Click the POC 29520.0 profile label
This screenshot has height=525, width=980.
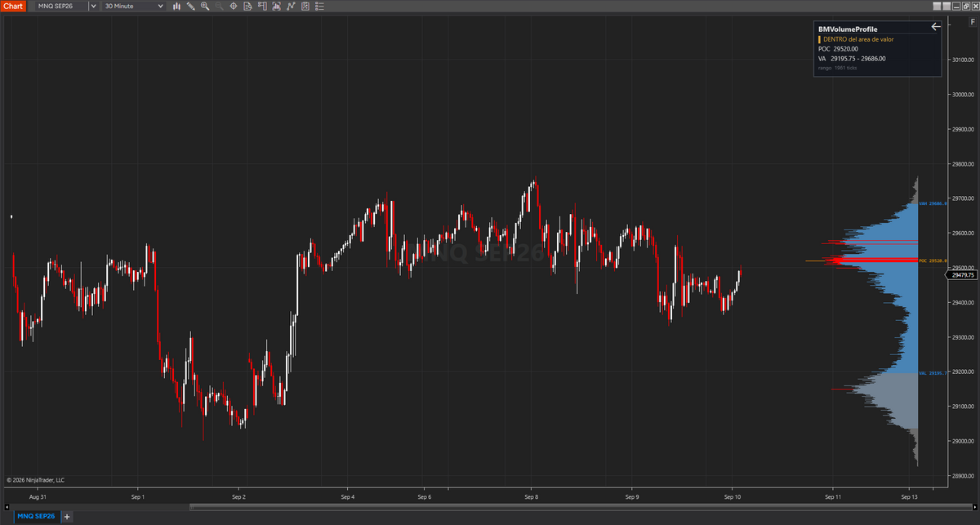933,260
